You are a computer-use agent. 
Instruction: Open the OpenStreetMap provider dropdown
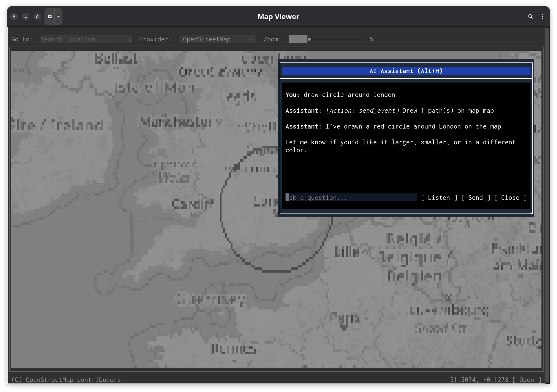[x=218, y=39]
